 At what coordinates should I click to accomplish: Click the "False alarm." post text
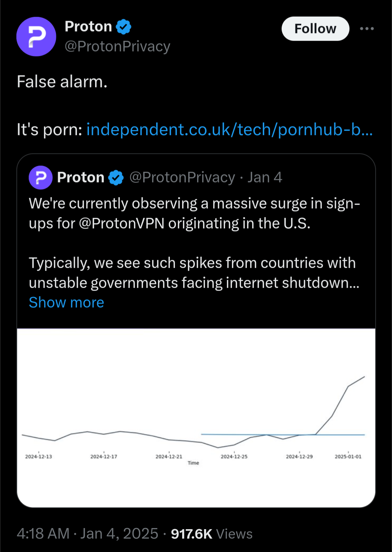pos(62,82)
